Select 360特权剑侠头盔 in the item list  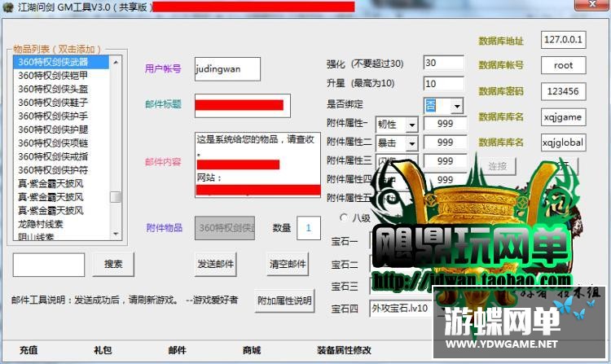pyautogui.click(x=61, y=89)
